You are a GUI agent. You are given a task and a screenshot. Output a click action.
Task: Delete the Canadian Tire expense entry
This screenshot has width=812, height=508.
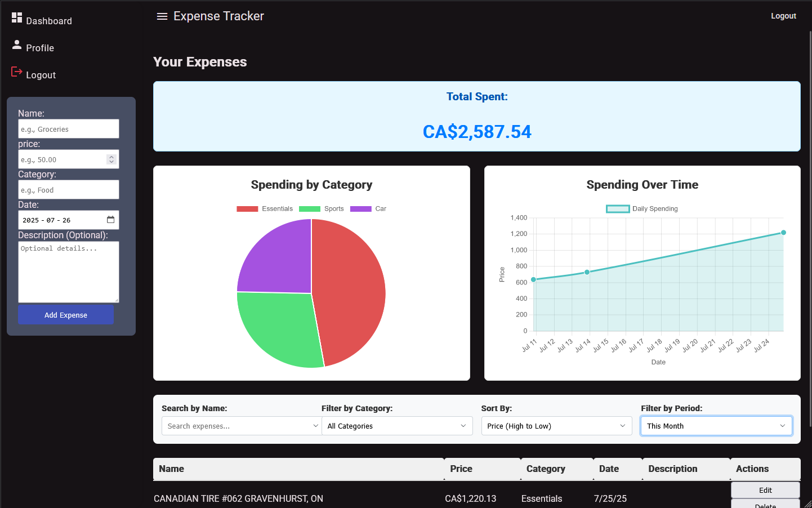[x=765, y=505]
